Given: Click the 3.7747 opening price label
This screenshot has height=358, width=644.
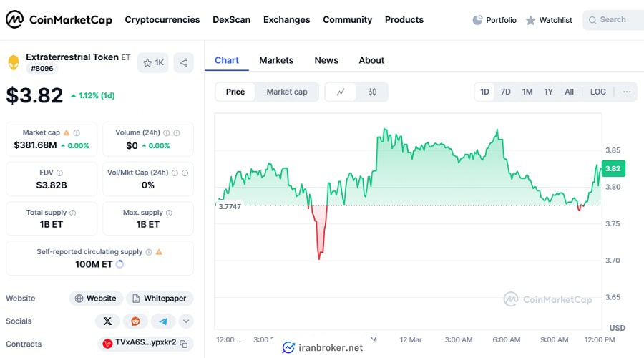Looking at the screenshot, I should 230,206.
